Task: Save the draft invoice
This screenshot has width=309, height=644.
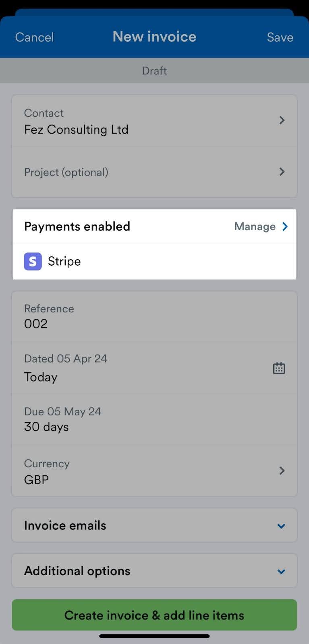Action: [280, 37]
